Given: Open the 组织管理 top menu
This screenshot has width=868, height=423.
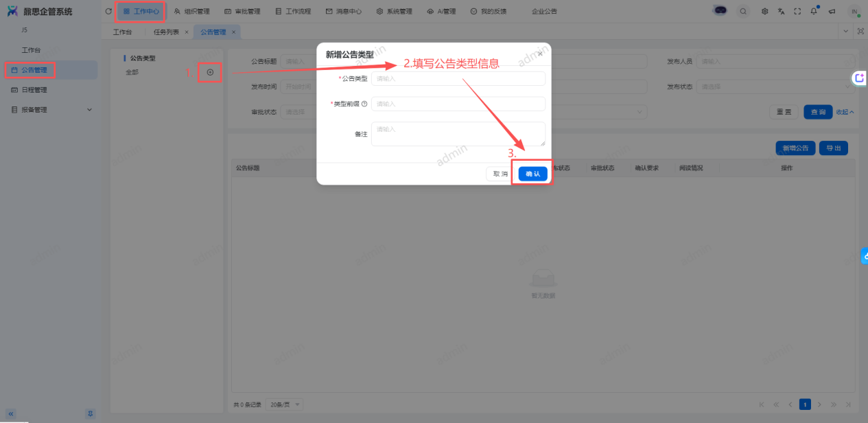Looking at the screenshot, I should 193,12.
